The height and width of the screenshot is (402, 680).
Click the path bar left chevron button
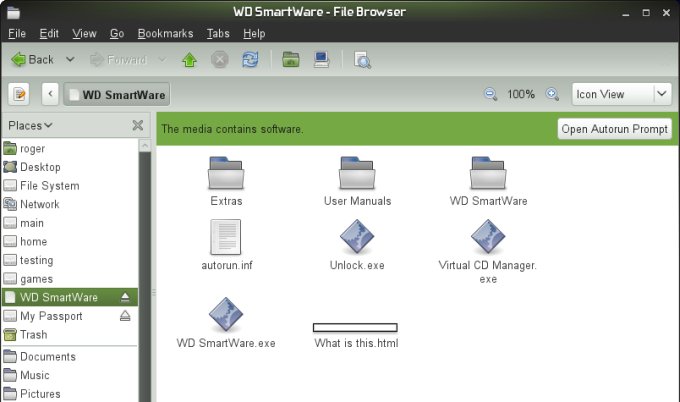(x=50, y=94)
